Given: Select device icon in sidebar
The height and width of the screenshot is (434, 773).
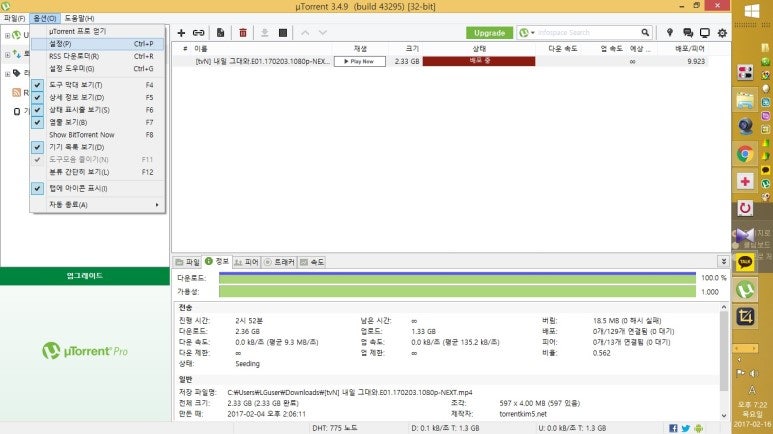Looking at the screenshot, I should pos(17,111).
